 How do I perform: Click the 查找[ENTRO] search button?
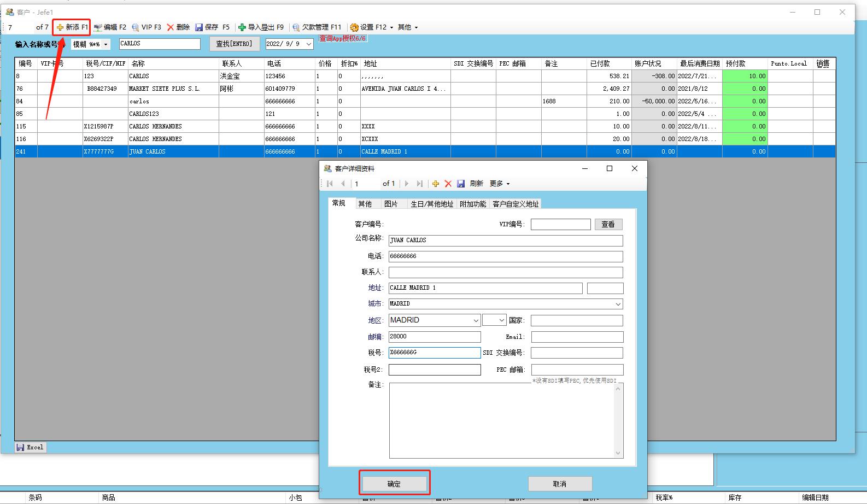(235, 44)
